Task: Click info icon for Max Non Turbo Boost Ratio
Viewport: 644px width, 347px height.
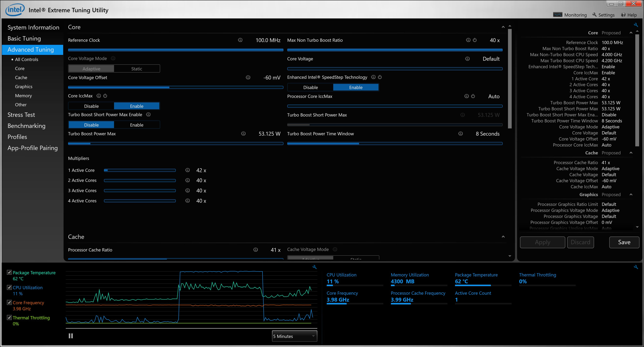Action: [x=468, y=40]
